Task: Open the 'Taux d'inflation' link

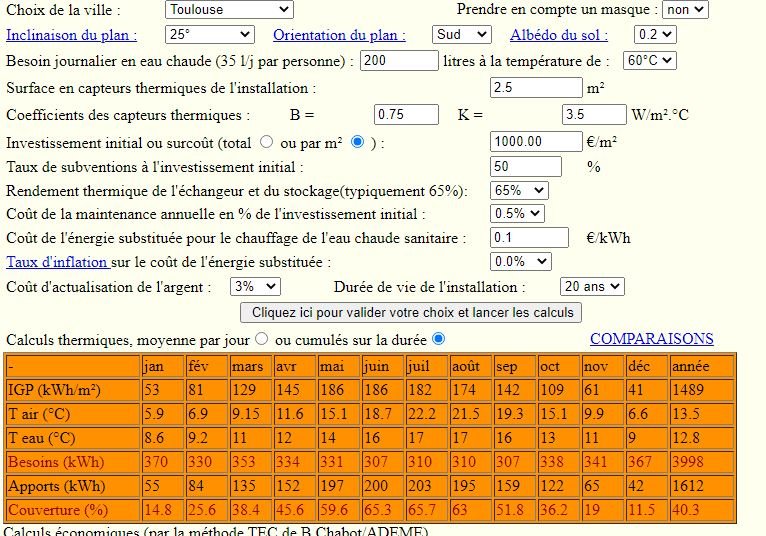Action: coord(58,262)
